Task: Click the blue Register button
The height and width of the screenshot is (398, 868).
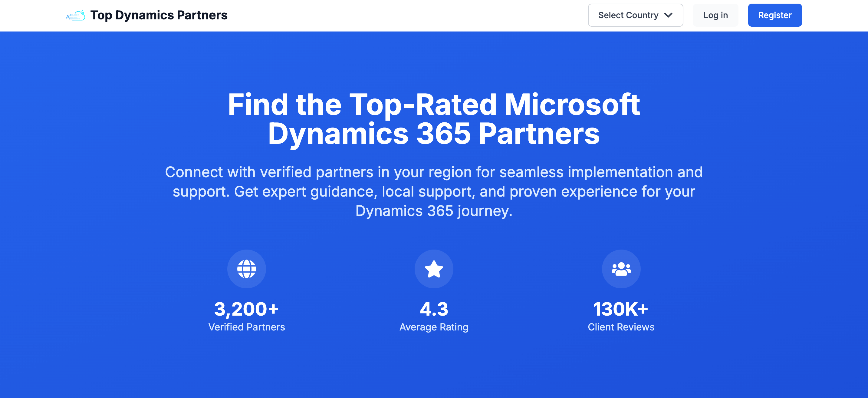Action: 775,15
